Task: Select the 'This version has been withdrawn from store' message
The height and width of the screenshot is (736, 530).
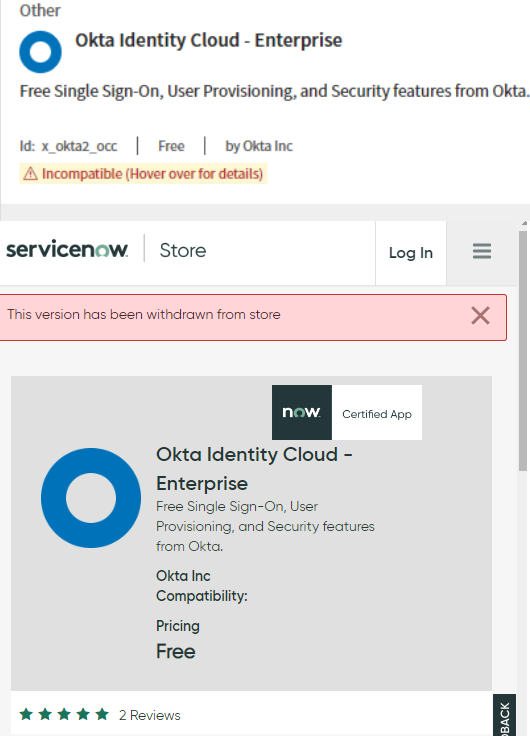Action: (x=144, y=314)
